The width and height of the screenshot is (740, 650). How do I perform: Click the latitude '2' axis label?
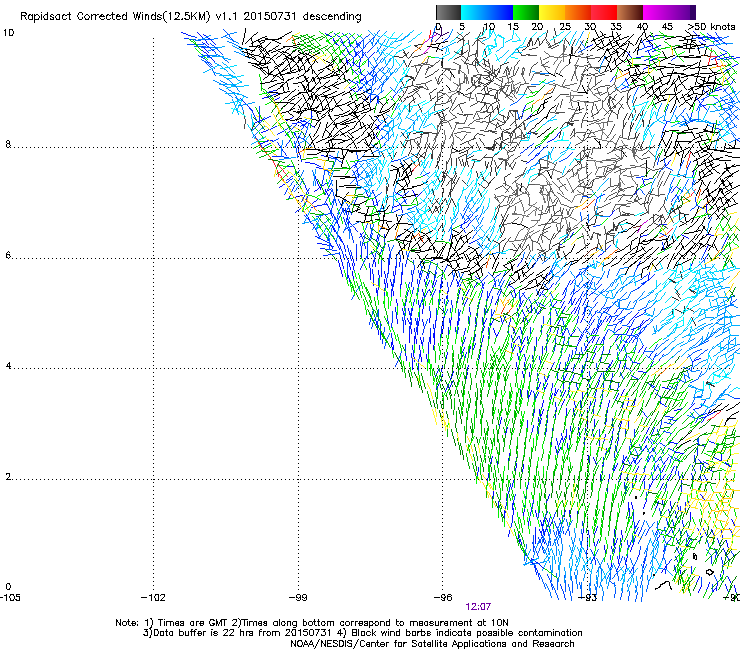tap(8, 477)
